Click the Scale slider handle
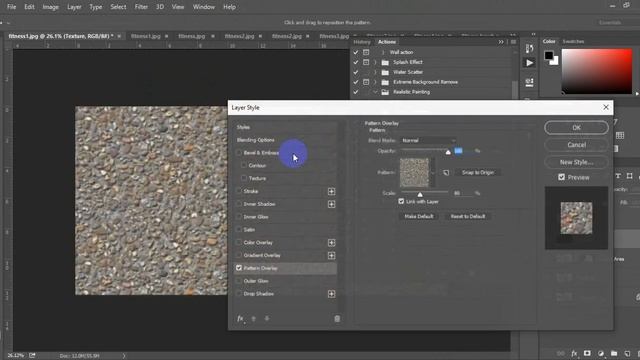Viewport: 640px width, 360px height. 420,195
